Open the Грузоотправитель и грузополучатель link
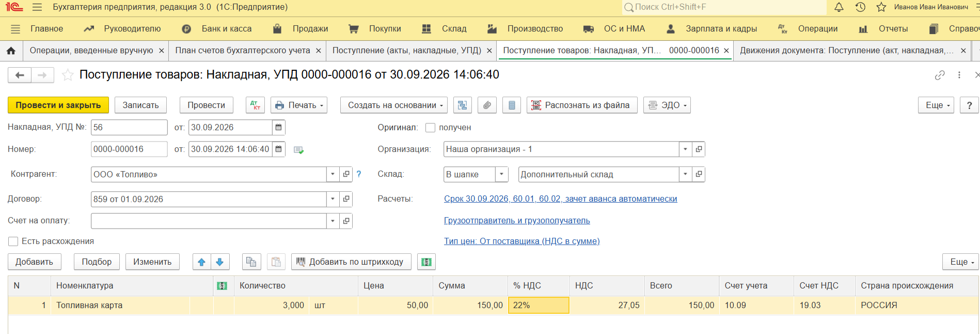980x334 pixels. (517, 221)
